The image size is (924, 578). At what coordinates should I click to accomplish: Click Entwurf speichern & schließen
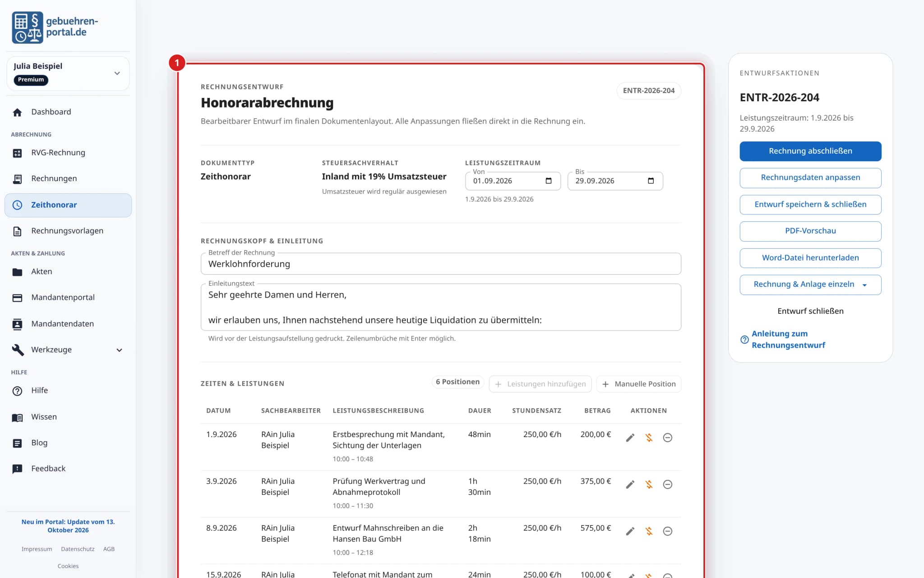click(810, 205)
